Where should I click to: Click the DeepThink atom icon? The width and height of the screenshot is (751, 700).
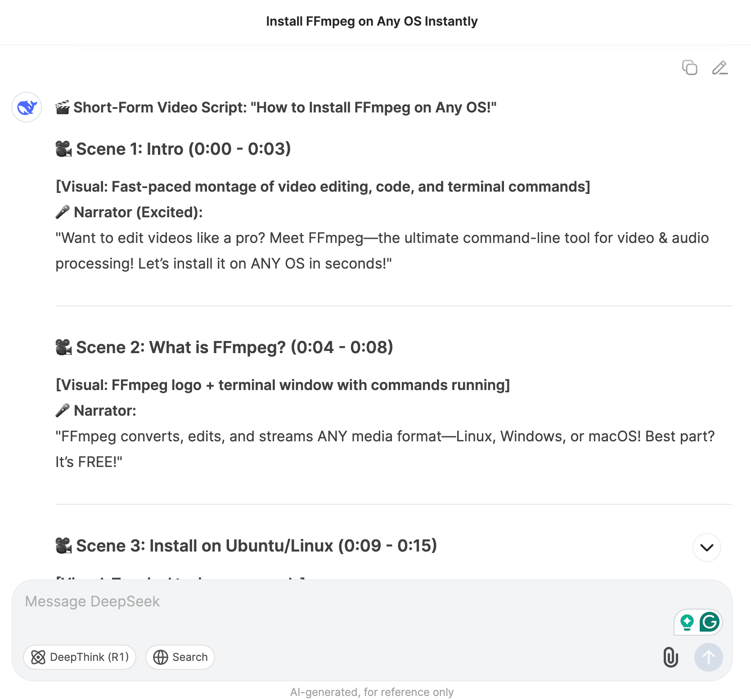38,657
